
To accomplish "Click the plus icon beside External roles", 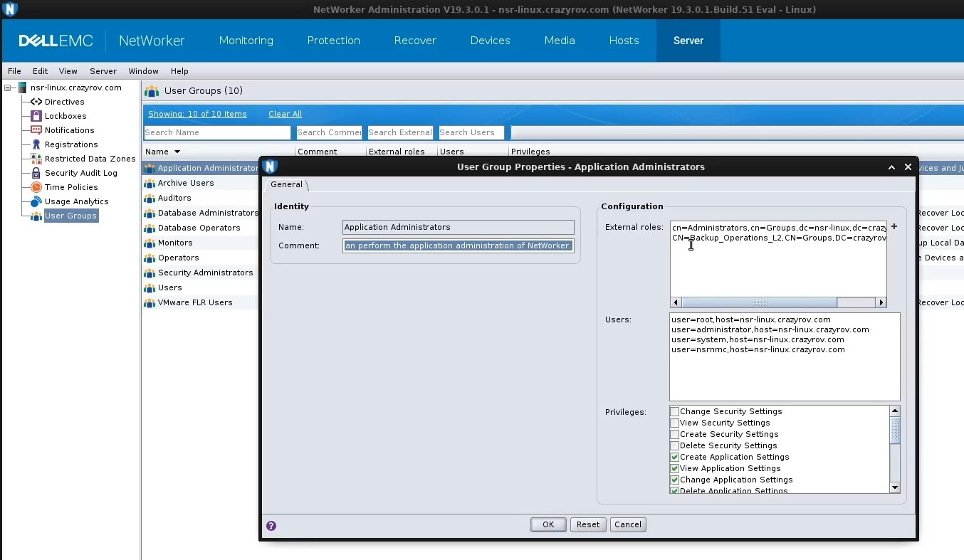I will pyautogui.click(x=894, y=227).
